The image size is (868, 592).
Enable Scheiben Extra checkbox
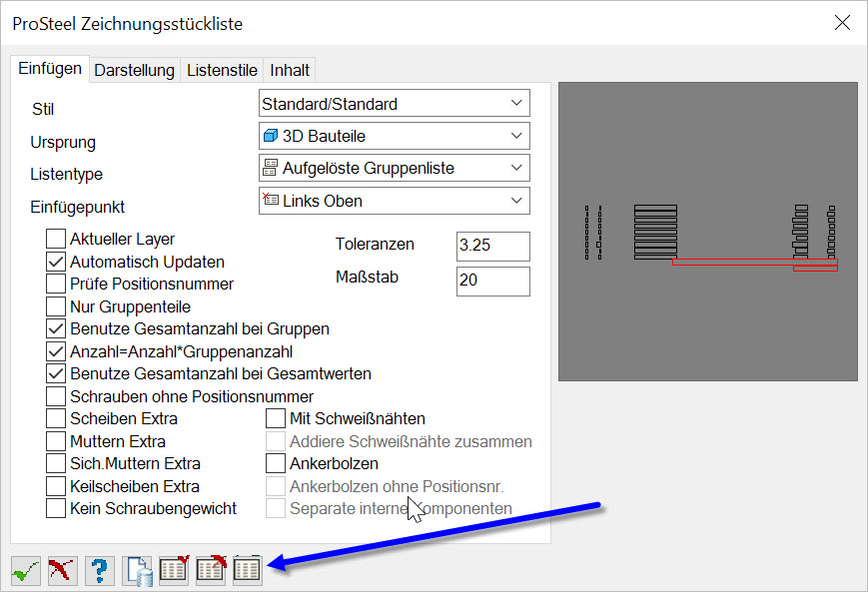(56, 419)
